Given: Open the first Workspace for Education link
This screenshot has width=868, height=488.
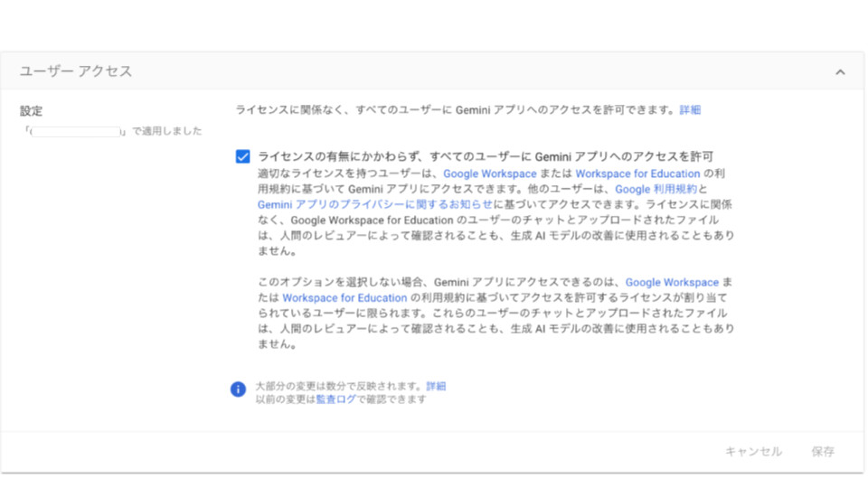Looking at the screenshot, I should 637,174.
